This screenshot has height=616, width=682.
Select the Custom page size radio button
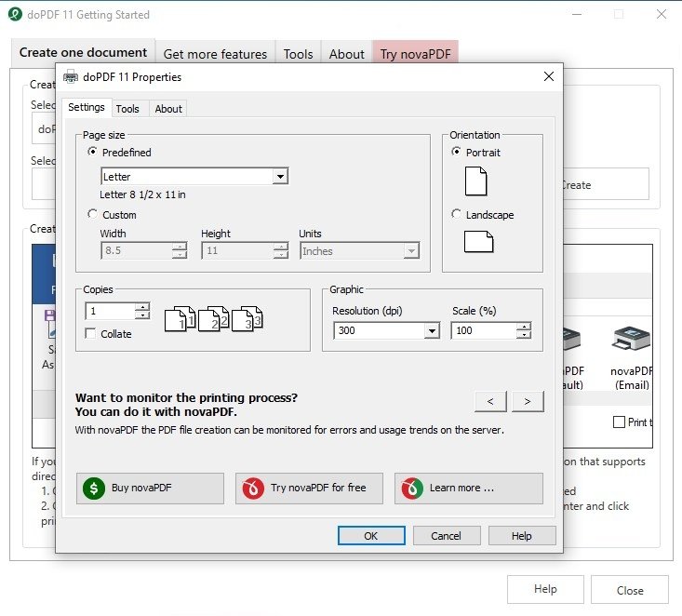pos(92,214)
